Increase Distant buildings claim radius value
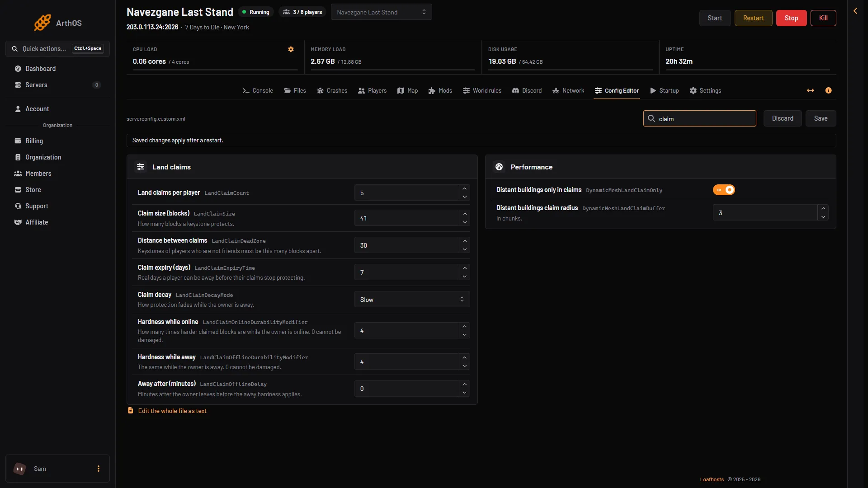 click(823, 209)
